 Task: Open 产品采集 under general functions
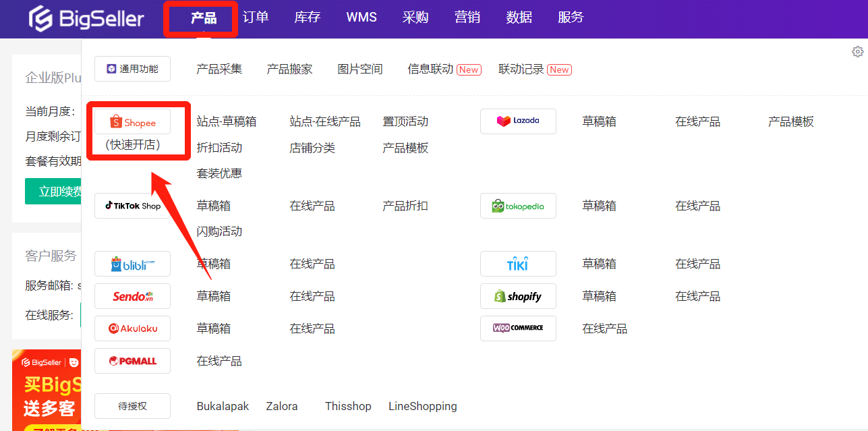[219, 69]
